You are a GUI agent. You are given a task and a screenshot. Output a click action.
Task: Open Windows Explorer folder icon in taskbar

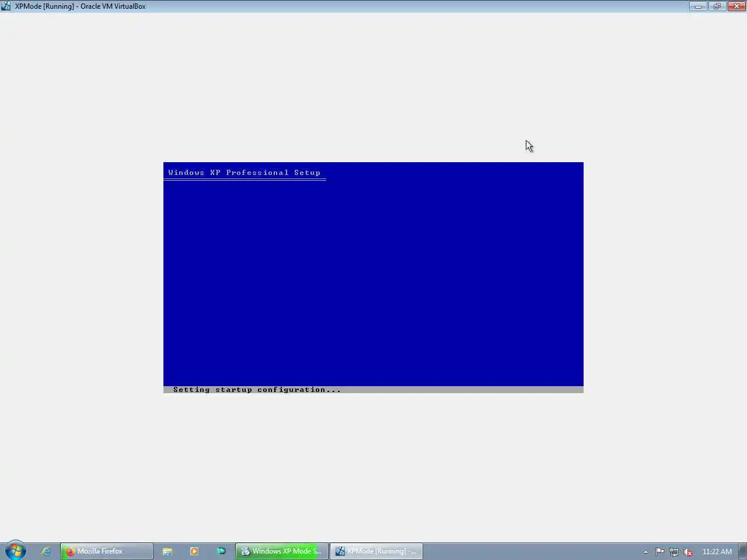coord(167,551)
